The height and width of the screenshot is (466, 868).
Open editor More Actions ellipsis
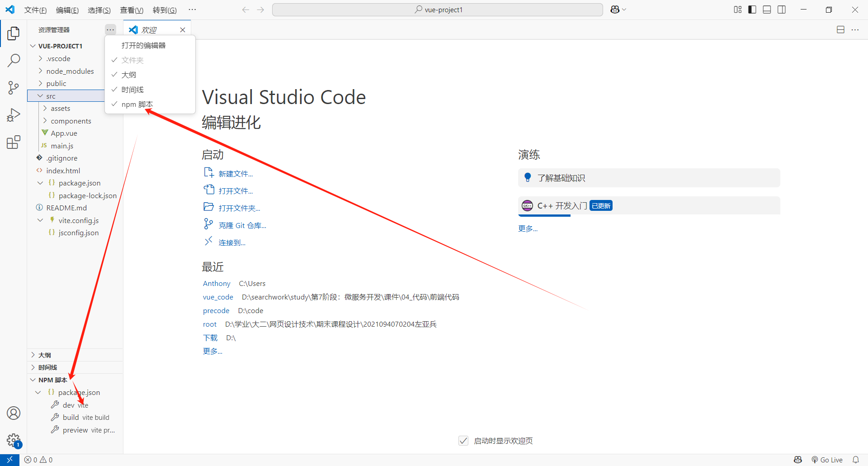tap(855, 30)
